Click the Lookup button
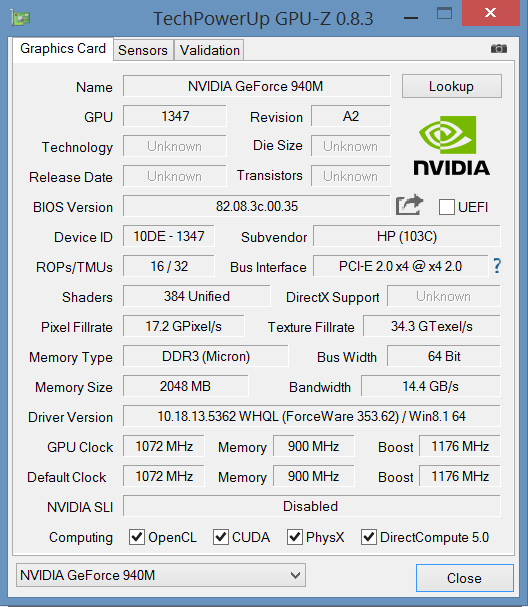 coord(452,86)
